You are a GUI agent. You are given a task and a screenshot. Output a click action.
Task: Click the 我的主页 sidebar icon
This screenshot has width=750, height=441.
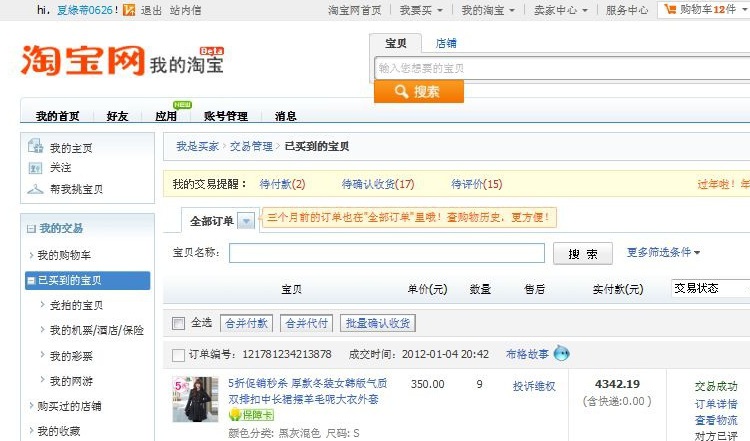coord(35,146)
